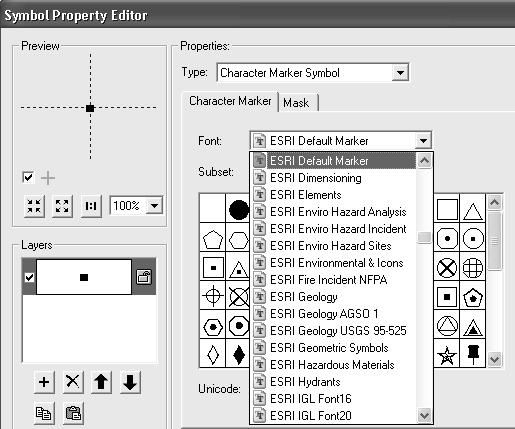This screenshot has width=515, height=429.
Task: Click the symbol grid scrollbar thumb
Action: (495, 241)
